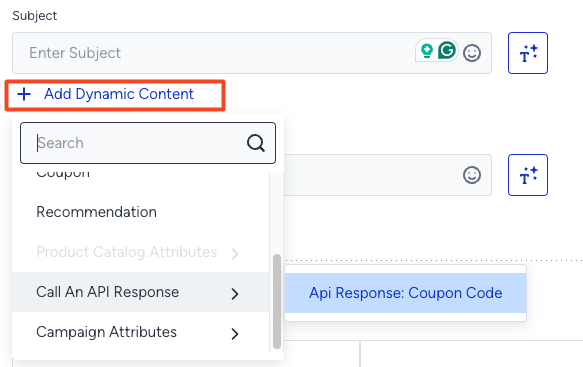The width and height of the screenshot is (583, 367).
Task: Expand the Campaign Attributes chevron
Action: 235,334
